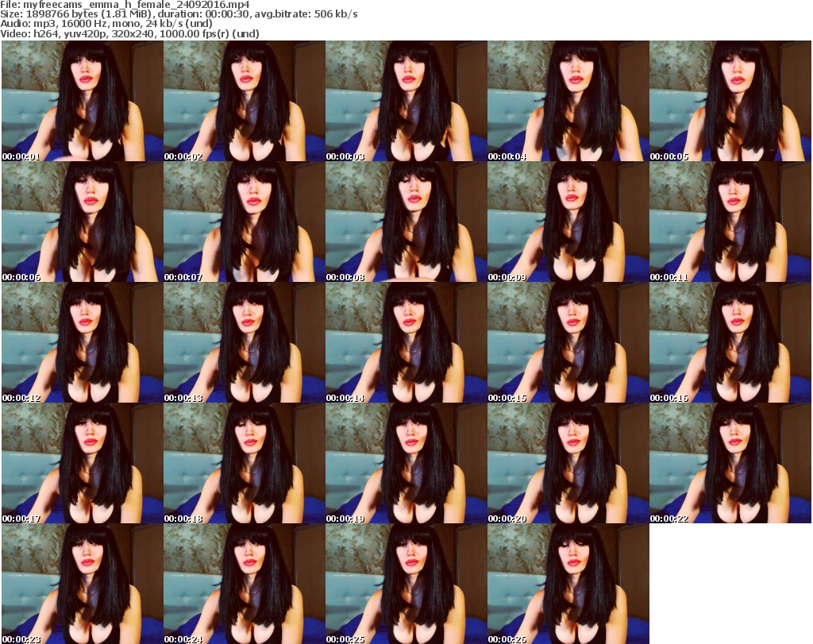Select the preview at 00:00:22
The width and height of the screenshot is (813, 644).
click(730, 463)
